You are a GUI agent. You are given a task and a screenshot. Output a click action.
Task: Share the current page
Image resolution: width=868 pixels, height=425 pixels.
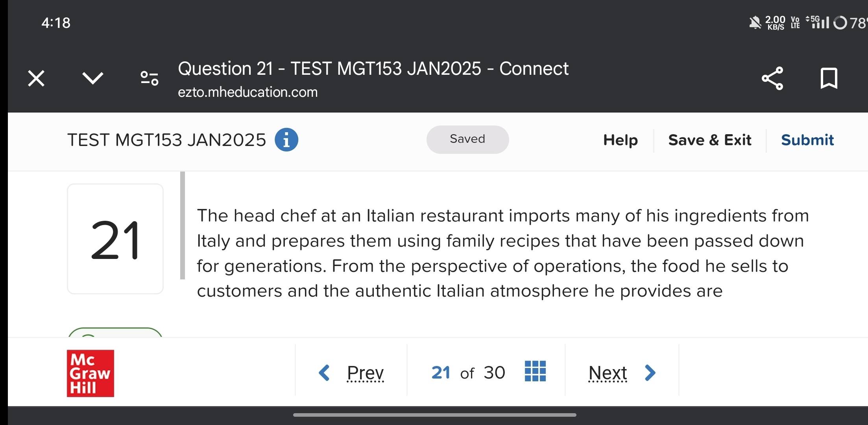pos(772,79)
